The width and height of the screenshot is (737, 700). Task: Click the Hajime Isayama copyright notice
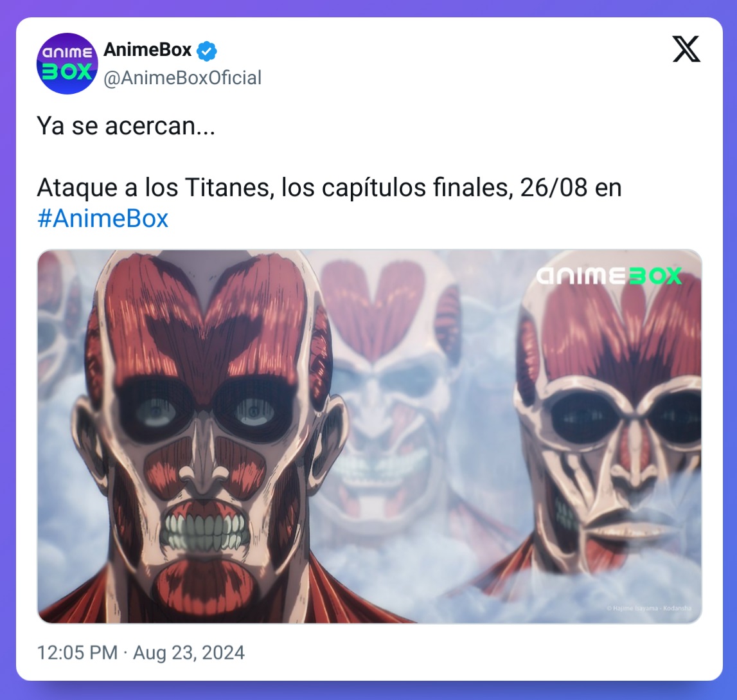point(648,608)
